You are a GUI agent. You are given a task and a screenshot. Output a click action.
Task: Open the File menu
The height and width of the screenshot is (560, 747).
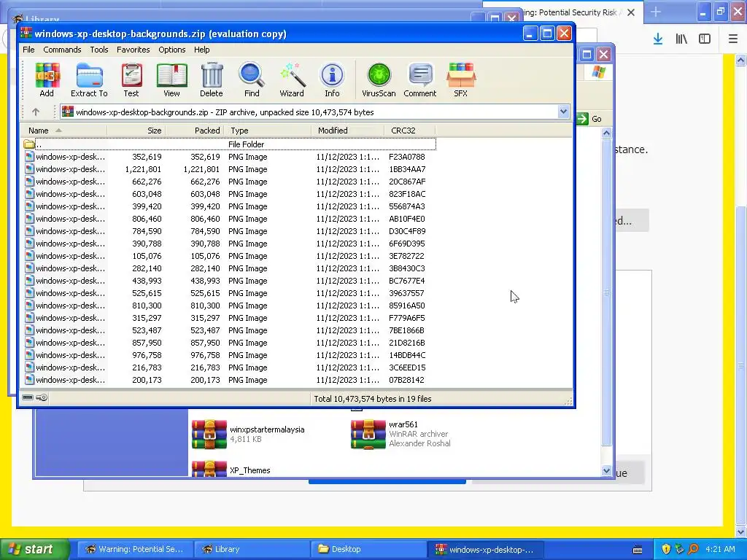coord(28,50)
